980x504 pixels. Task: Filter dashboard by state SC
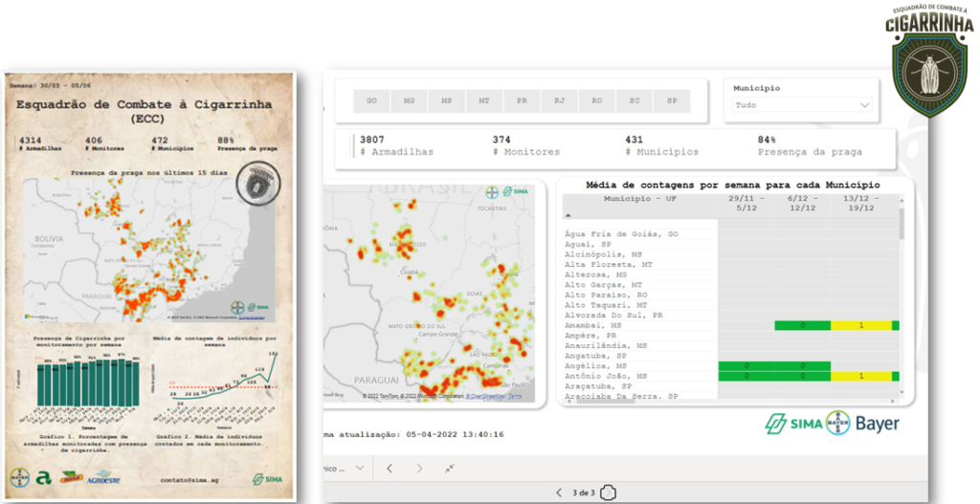pyautogui.click(x=635, y=101)
